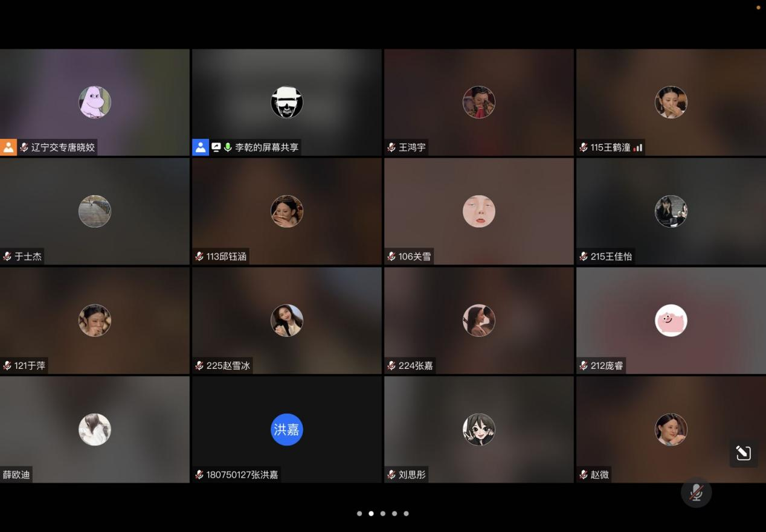The height and width of the screenshot is (532, 766).
Task: Select the pink pig avatar of 212庞睿
Action: click(x=671, y=321)
